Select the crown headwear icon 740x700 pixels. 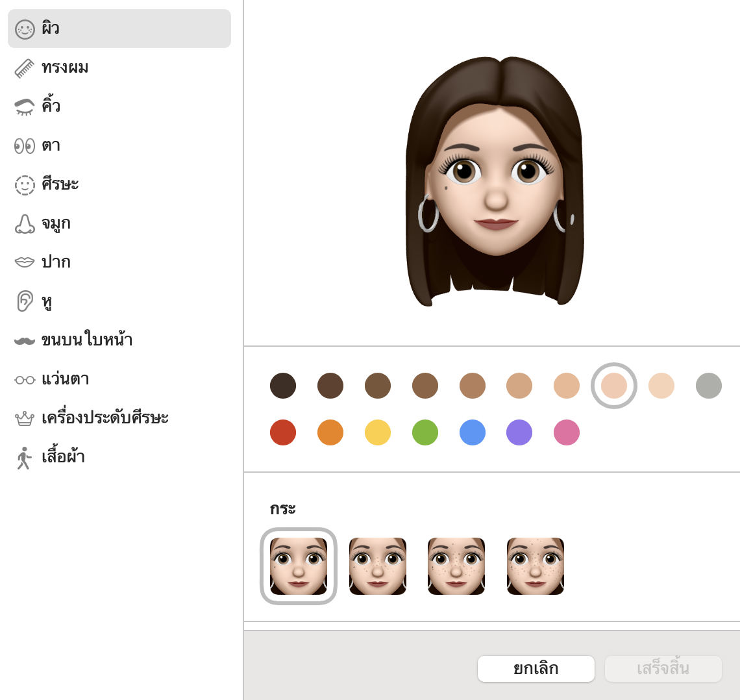[x=25, y=418]
